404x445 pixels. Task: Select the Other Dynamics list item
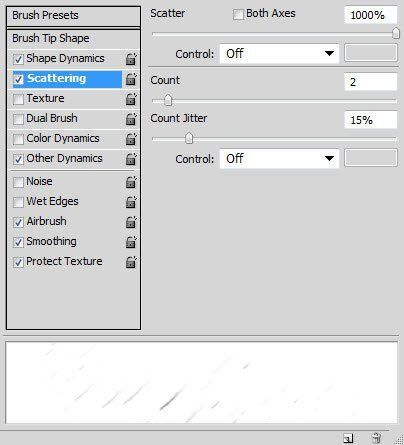pos(64,158)
